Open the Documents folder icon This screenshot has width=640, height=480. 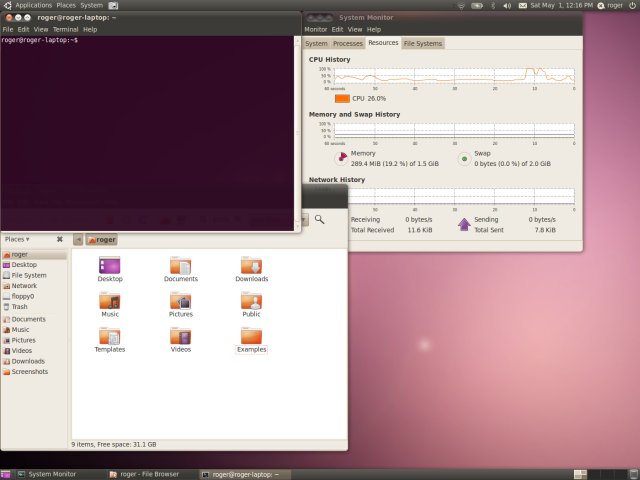pyautogui.click(x=181, y=266)
